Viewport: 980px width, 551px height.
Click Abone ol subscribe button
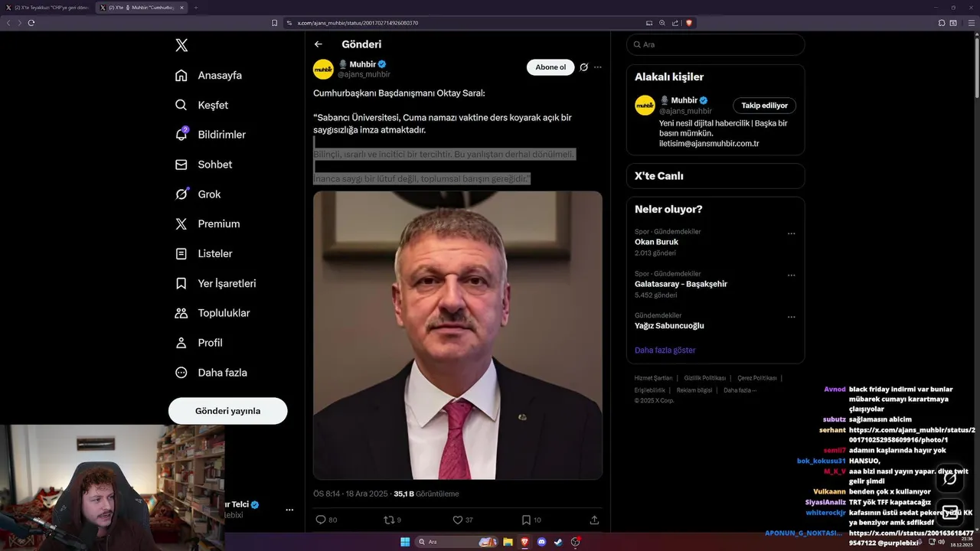point(550,67)
